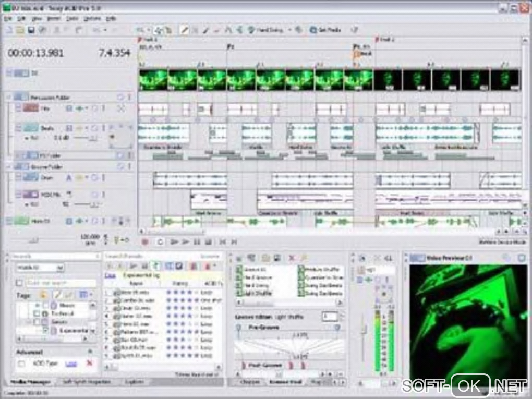The width and height of the screenshot is (532, 399).
Task: Toggle Loop Playback button
Action: coord(160,242)
